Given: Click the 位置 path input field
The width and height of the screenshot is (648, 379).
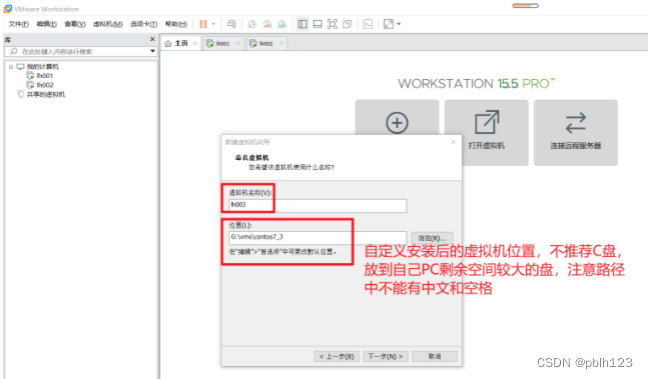Looking at the screenshot, I should (317, 237).
